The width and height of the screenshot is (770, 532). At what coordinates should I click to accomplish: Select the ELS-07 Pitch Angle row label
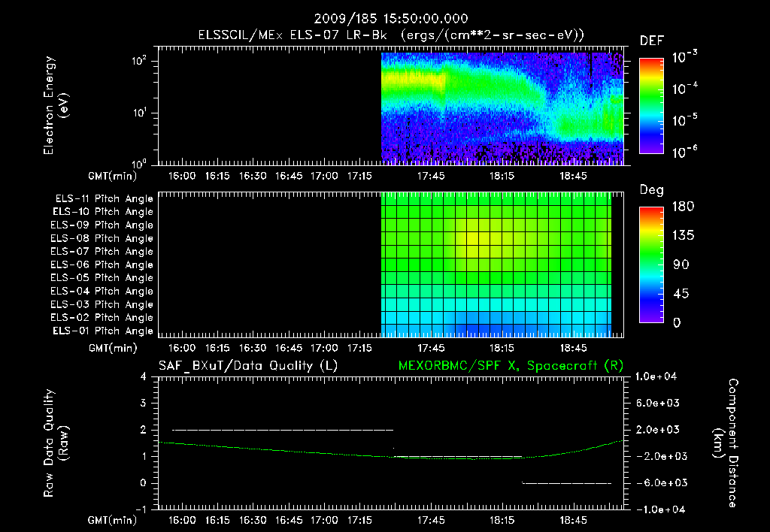pos(102,251)
